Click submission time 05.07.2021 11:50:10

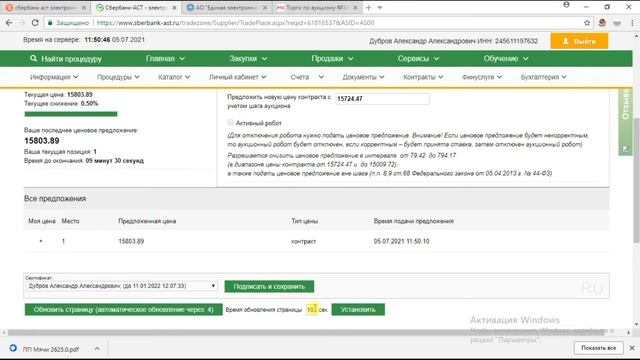[x=401, y=241]
